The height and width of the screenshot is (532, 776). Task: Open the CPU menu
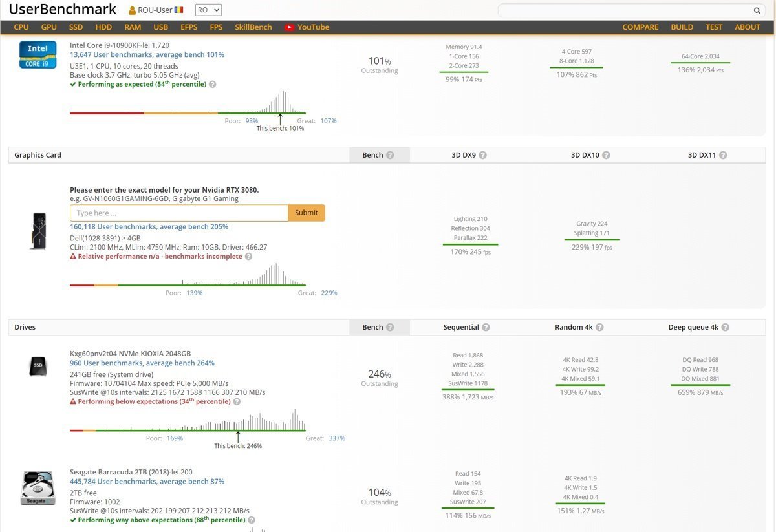21,27
